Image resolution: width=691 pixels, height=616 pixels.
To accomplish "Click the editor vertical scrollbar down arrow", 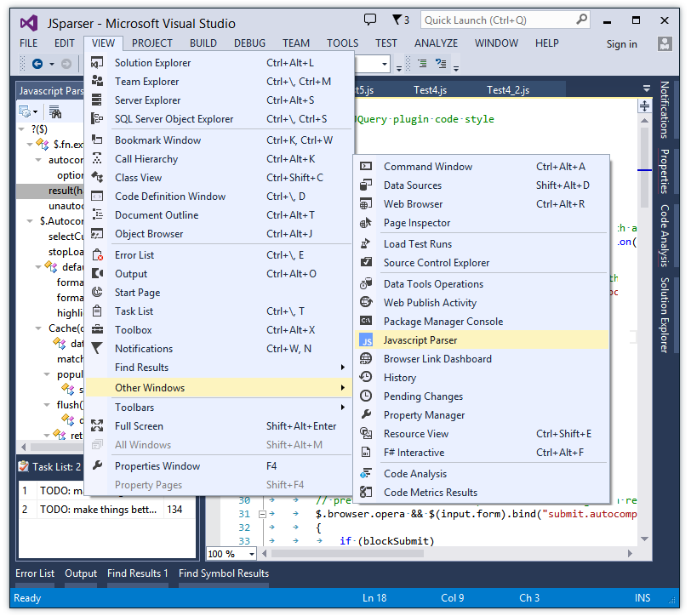I will [x=644, y=539].
